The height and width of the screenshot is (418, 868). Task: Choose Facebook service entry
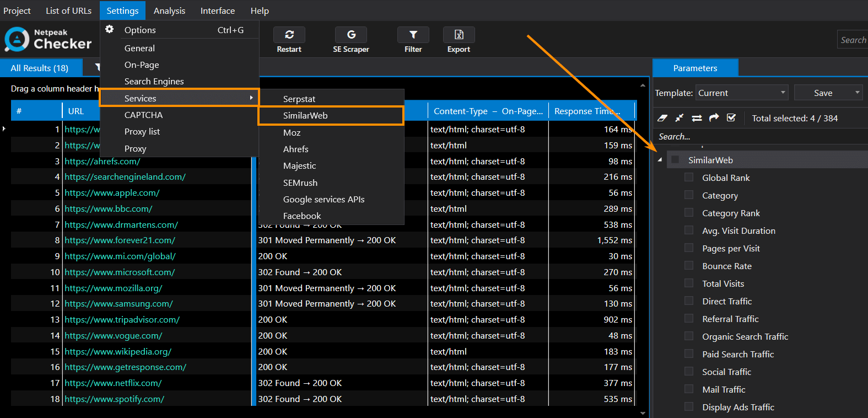click(331, 216)
